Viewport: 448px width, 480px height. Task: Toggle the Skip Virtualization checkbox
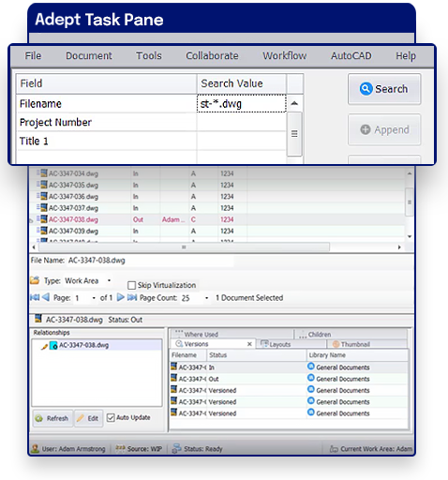[132, 285]
